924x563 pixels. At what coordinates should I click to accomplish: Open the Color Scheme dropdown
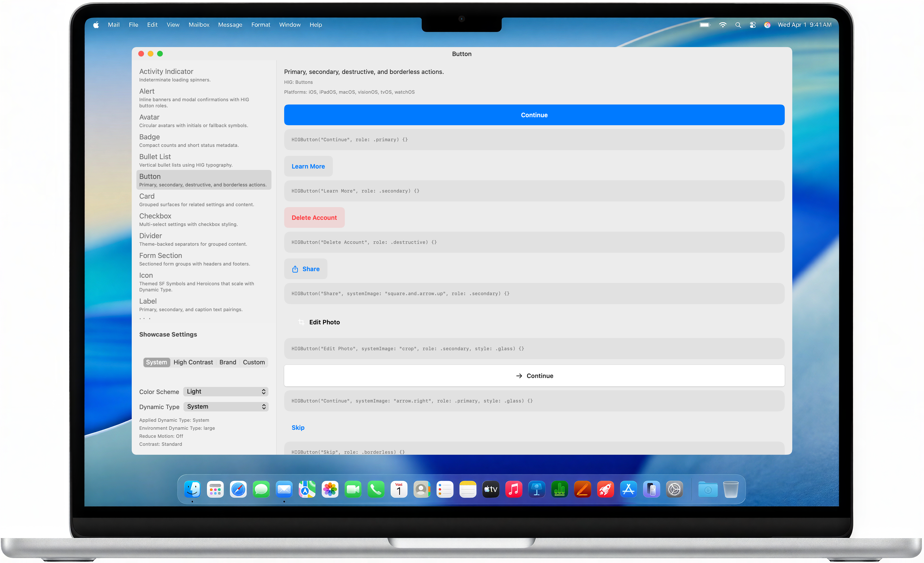point(226,391)
